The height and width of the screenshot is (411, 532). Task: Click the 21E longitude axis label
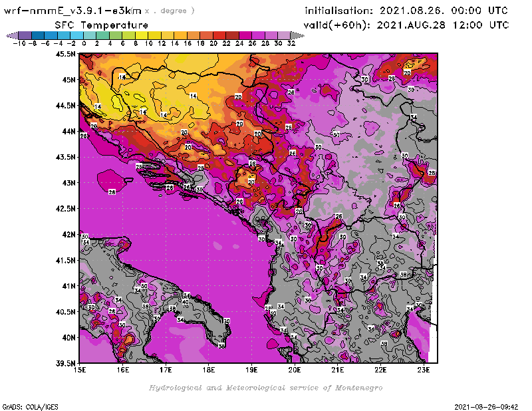pos(338,370)
